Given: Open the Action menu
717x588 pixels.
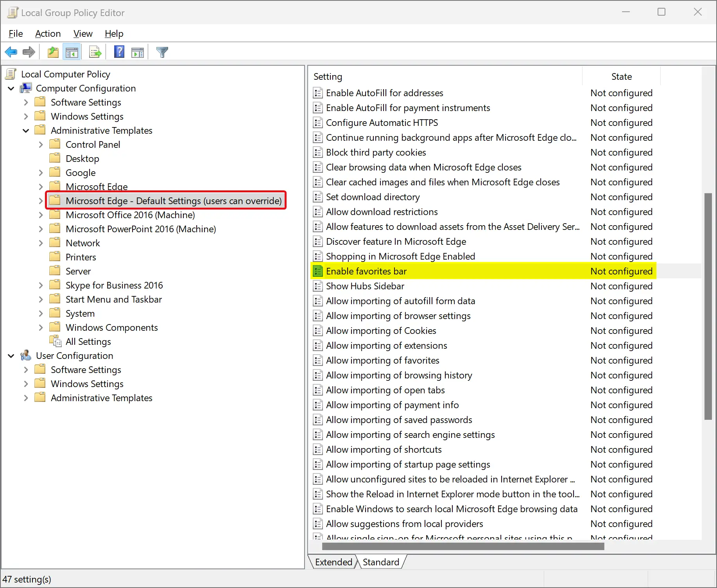Looking at the screenshot, I should click(48, 34).
